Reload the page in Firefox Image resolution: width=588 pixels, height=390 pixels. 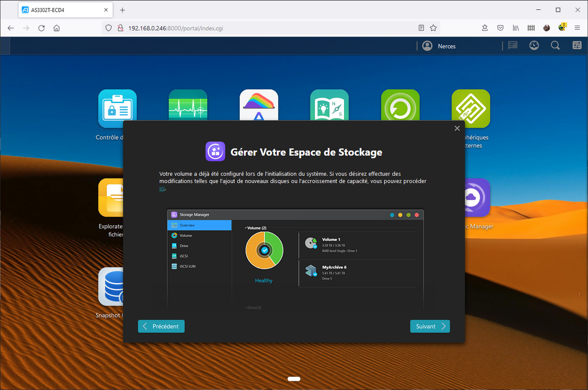[42, 28]
